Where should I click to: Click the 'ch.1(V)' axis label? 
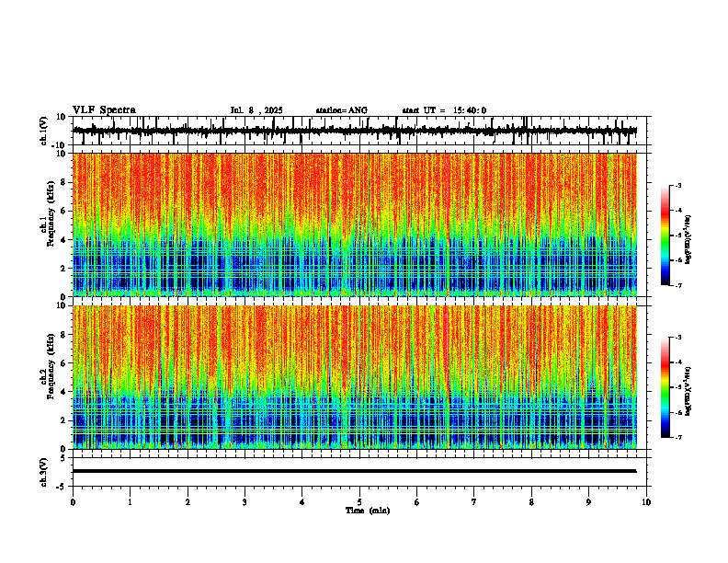(x=44, y=131)
